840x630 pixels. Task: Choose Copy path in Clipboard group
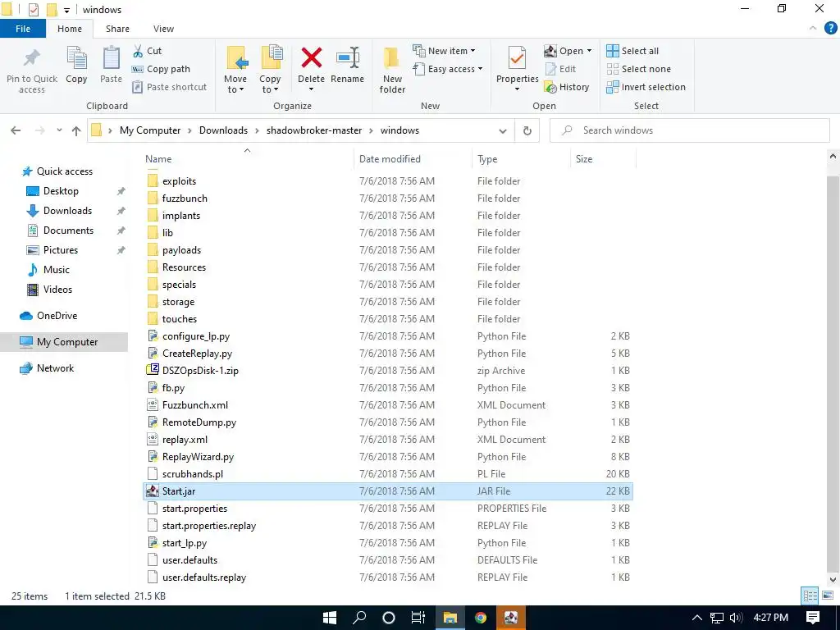pyautogui.click(x=162, y=69)
